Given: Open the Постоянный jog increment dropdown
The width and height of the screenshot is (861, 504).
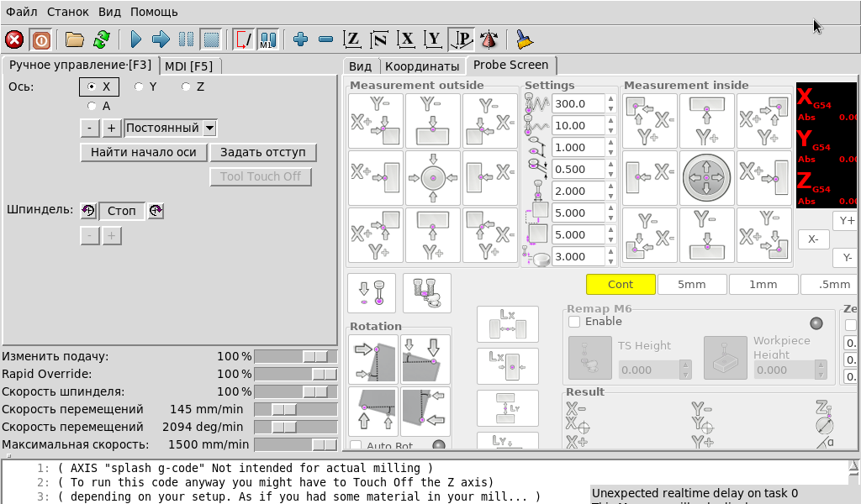Looking at the screenshot, I should point(210,129).
